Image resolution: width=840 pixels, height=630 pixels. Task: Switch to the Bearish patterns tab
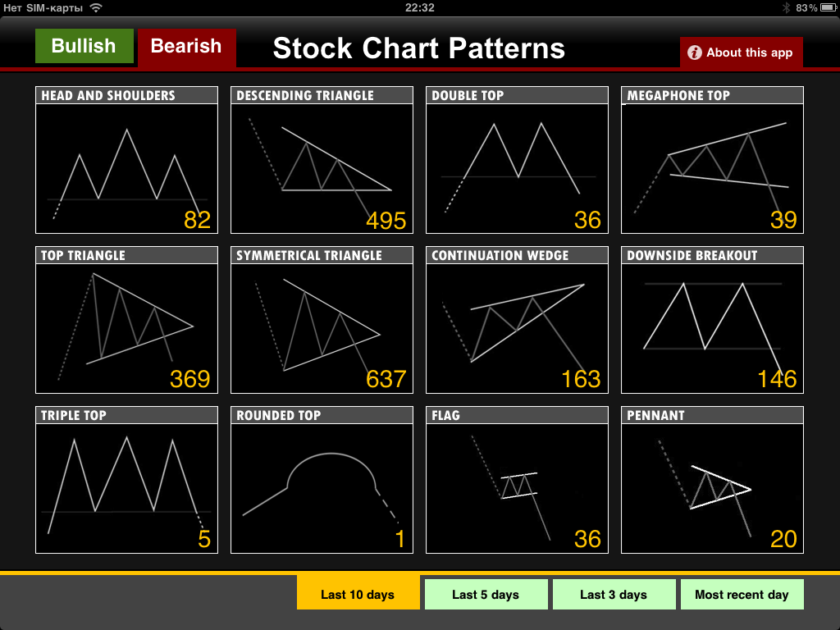pyautogui.click(x=186, y=47)
